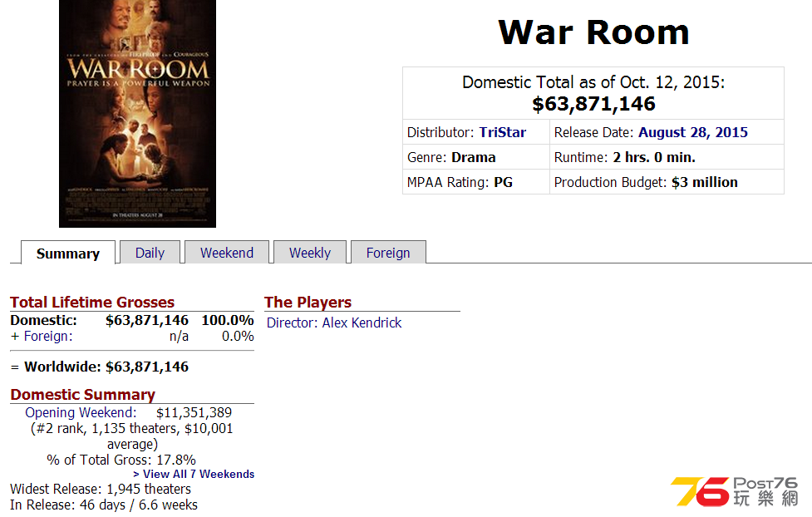Click the War Room movie poster
The image size is (812, 517).
(x=137, y=113)
